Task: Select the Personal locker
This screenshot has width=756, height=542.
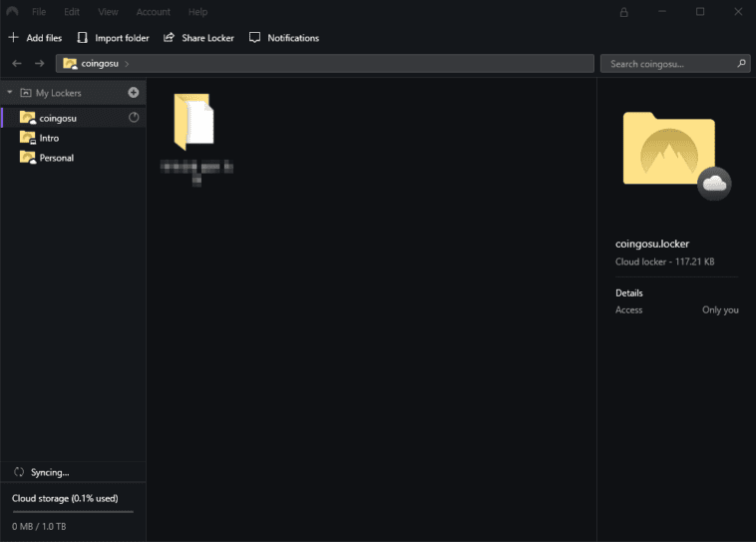Action: (x=56, y=158)
